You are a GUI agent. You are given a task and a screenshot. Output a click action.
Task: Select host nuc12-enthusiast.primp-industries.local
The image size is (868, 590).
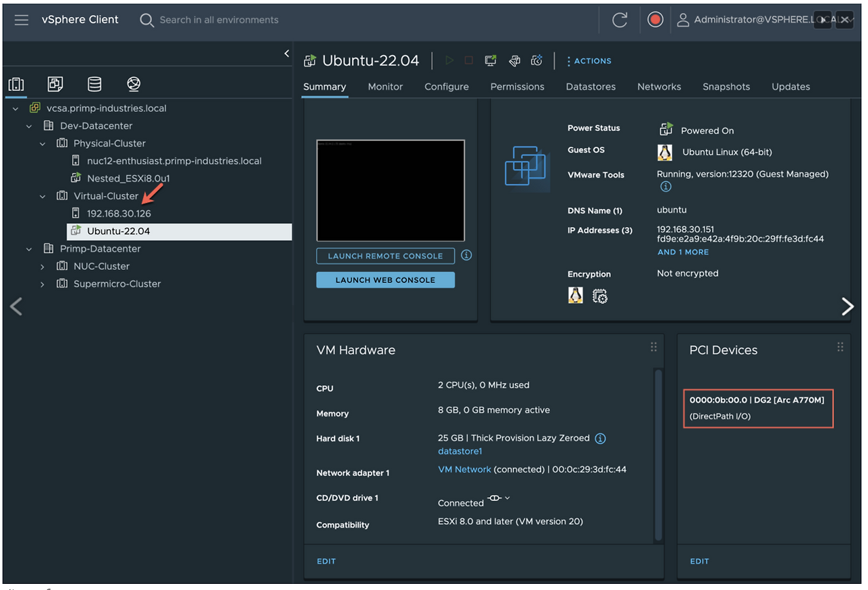[174, 161]
